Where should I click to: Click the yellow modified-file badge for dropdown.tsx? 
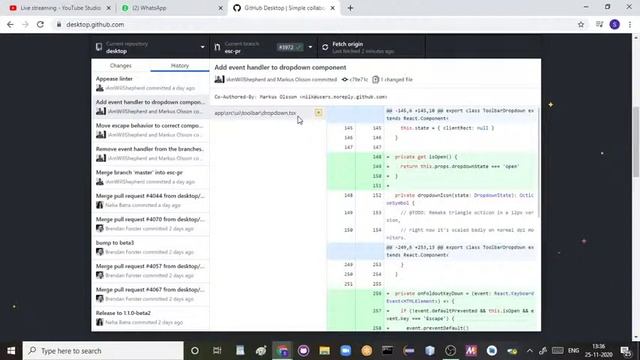click(318, 113)
